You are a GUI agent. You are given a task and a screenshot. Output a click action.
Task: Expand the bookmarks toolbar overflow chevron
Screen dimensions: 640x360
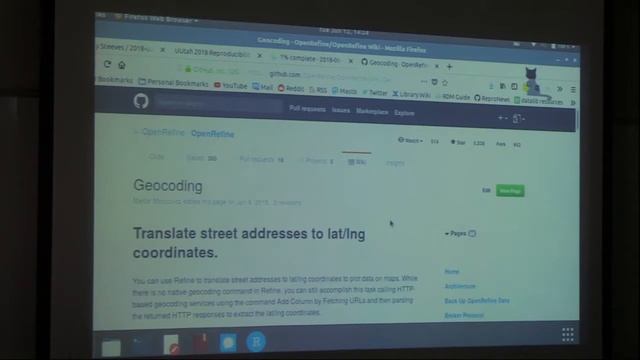point(573,103)
